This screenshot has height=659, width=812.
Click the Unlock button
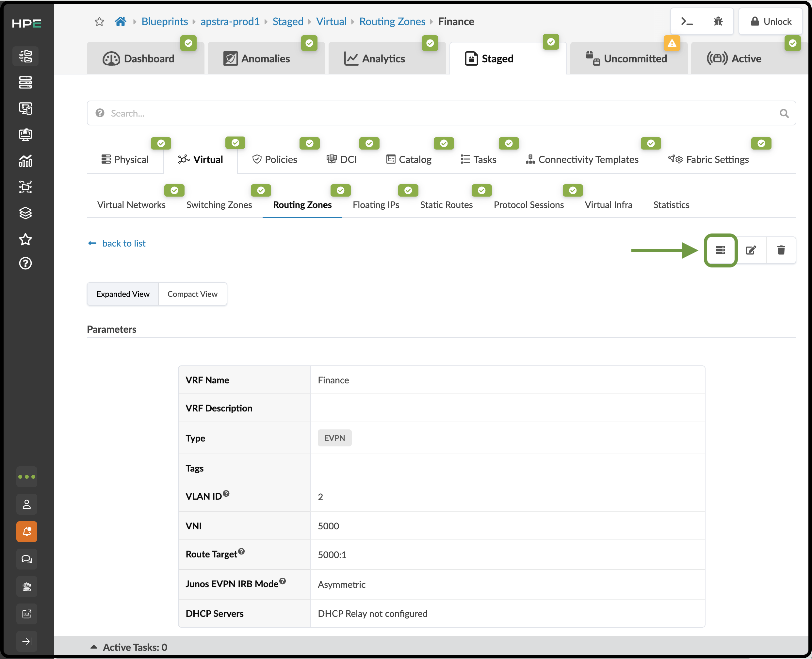coord(771,22)
